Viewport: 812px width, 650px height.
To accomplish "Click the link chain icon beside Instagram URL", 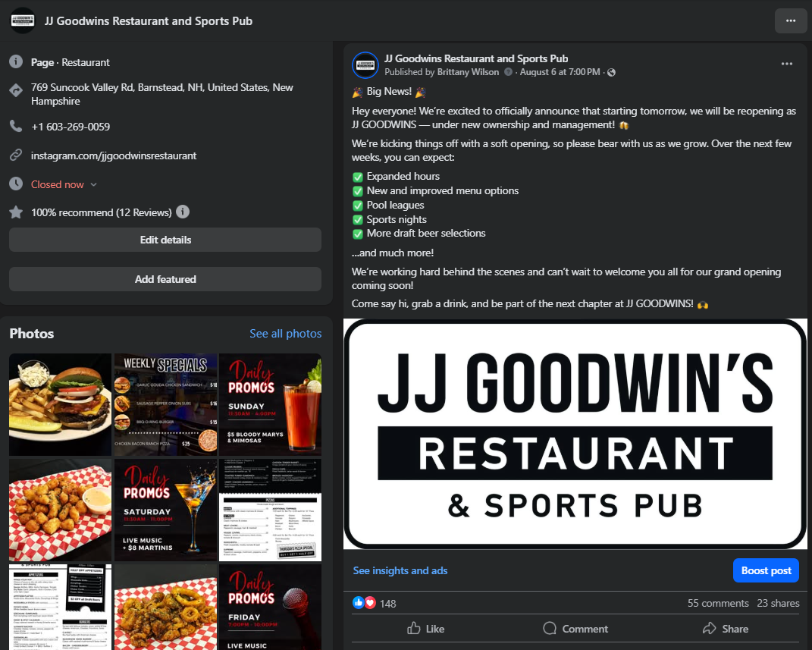I will pos(16,155).
